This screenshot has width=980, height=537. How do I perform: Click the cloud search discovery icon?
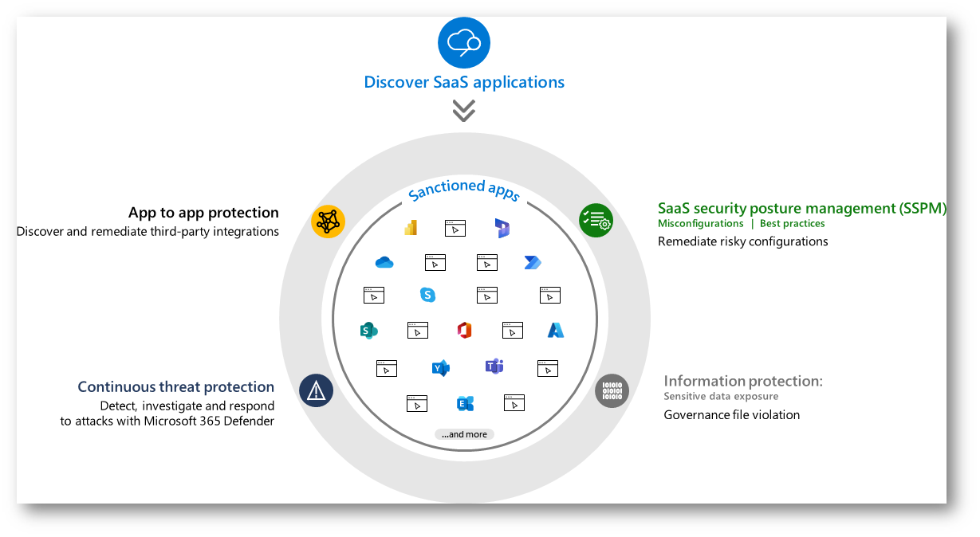pyautogui.click(x=464, y=41)
